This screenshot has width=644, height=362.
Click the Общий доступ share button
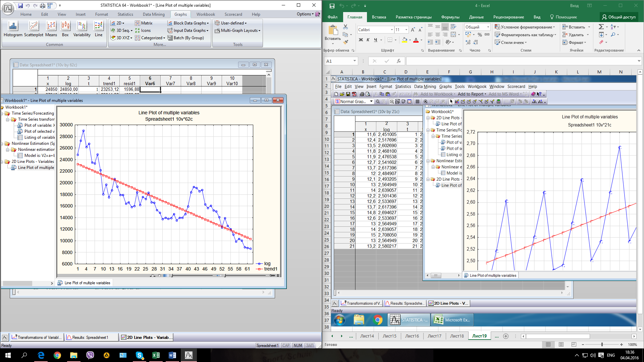pyautogui.click(x=619, y=17)
